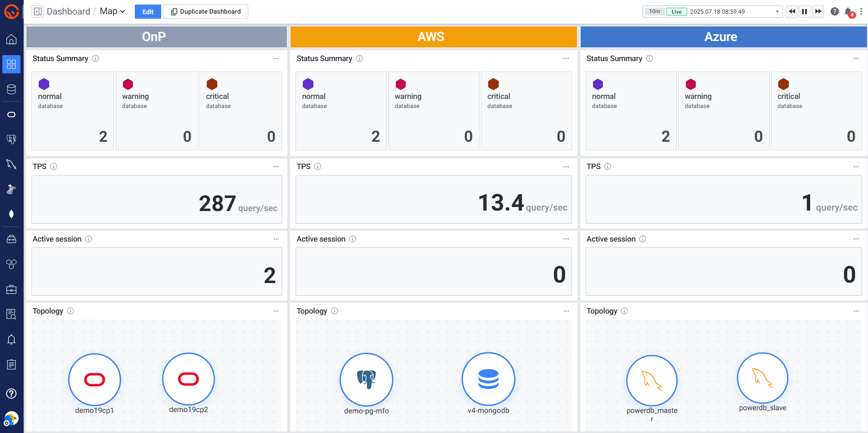Select the v4-mongodb node
The width and height of the screenshot is (868, 433).
coord(489,379)
